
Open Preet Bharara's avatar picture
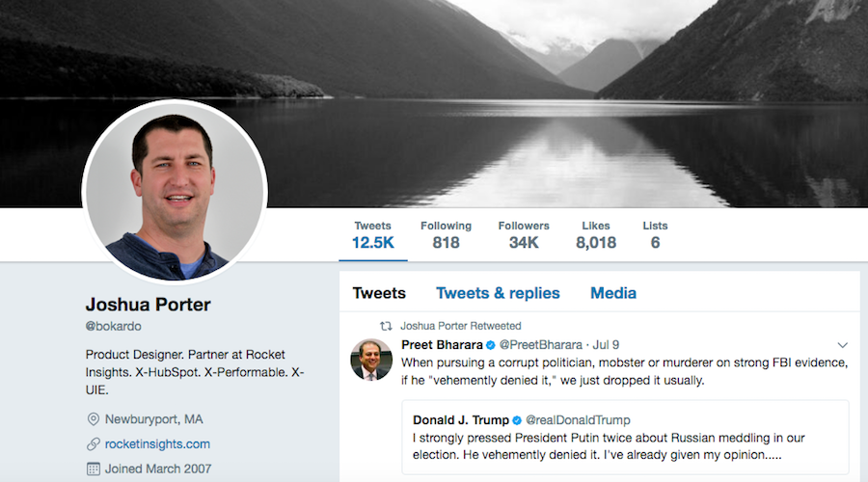(x=371, y=360)
